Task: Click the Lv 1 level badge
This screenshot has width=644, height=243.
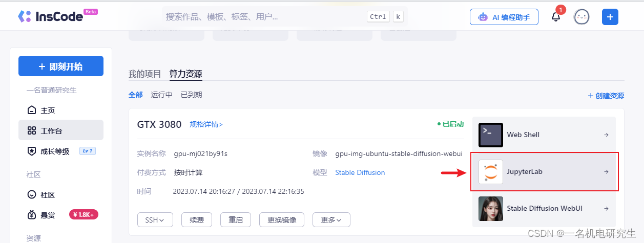Action: 88,151
